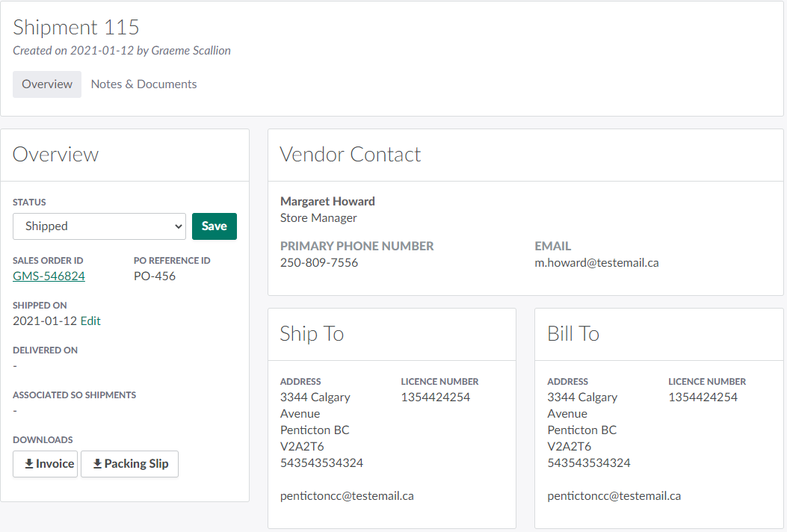Click the Vendor Contact section heading
This screenshot has width=787, height=532.
[350, 155]
